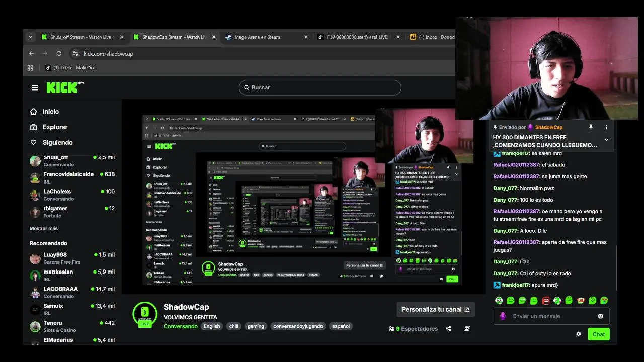Click the red angry emote in emote bar
Viewport: 644px width, 362px height.
[546, 301]
